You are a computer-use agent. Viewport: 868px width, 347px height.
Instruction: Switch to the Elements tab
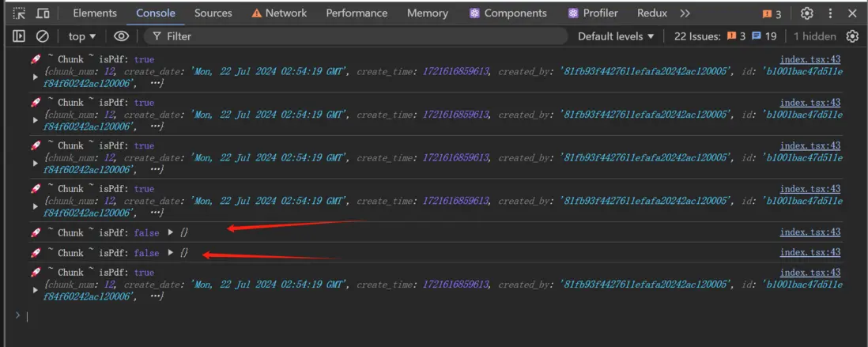click(x=94, y=13)
